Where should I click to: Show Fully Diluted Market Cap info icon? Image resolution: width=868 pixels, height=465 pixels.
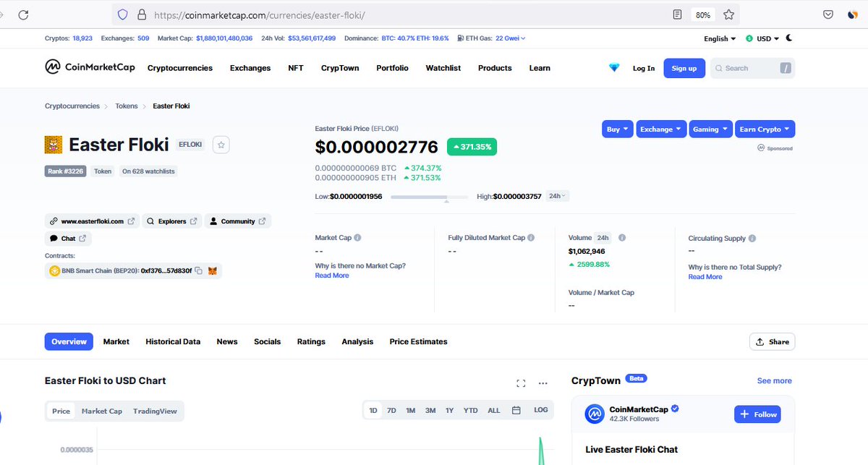point(532,238)
